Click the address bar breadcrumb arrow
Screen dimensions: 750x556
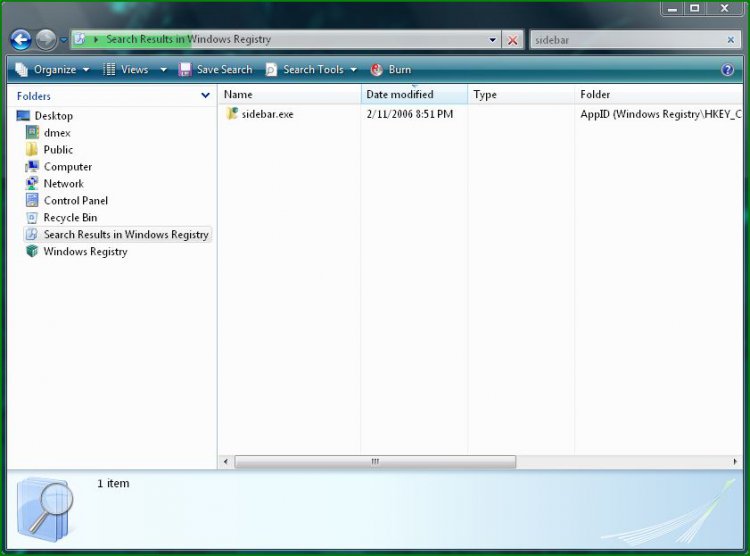pyautogui.click(x=96, y=40)
